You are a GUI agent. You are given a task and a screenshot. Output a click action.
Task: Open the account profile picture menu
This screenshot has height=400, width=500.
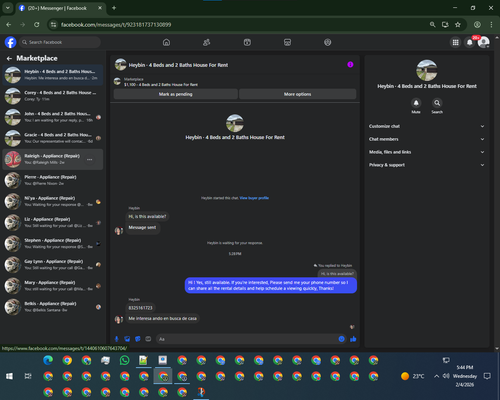pyautogui.click(x=484, y=42)
